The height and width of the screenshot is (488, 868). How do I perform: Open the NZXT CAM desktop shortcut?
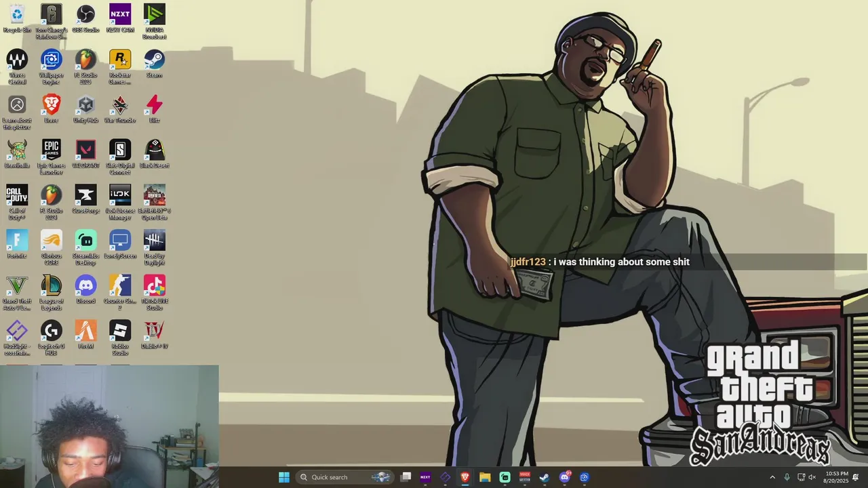[x=120, y=19]
